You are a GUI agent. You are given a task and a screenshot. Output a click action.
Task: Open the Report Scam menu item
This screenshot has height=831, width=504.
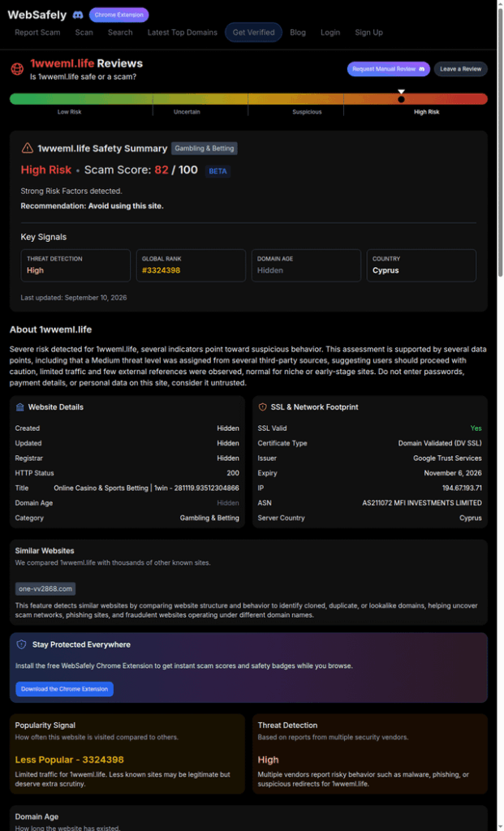tap(37, 32)
